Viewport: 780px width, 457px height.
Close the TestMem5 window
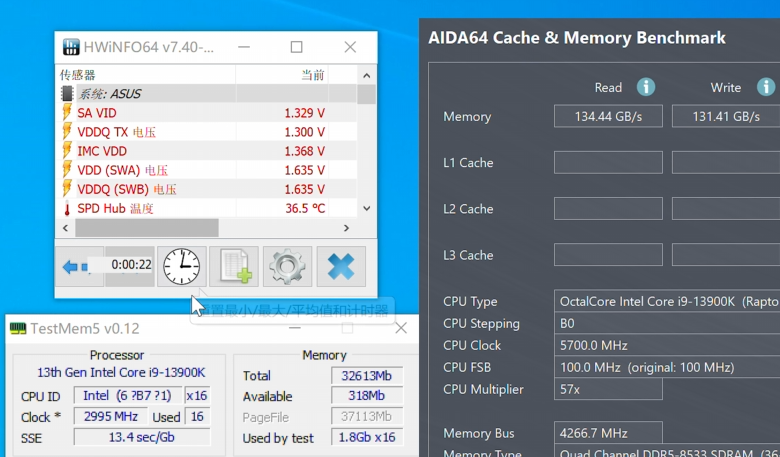coord(401,328)
